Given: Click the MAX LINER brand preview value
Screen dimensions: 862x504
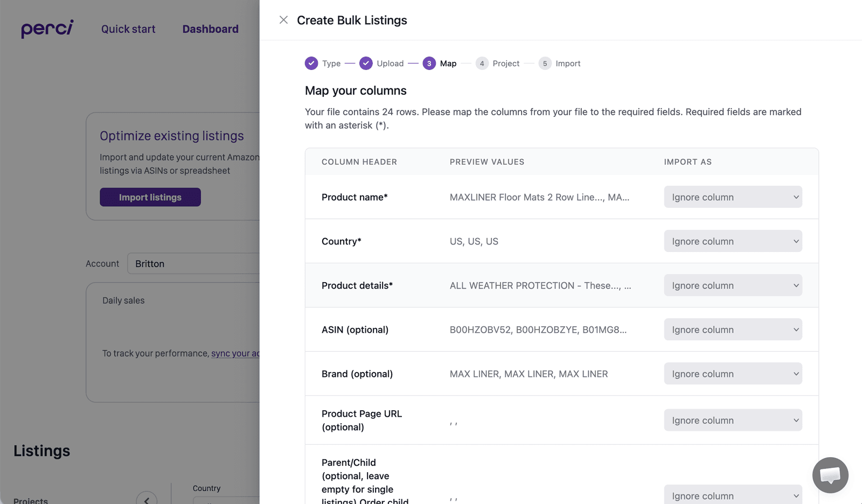Looking at the screenshot, I should 529,374.
